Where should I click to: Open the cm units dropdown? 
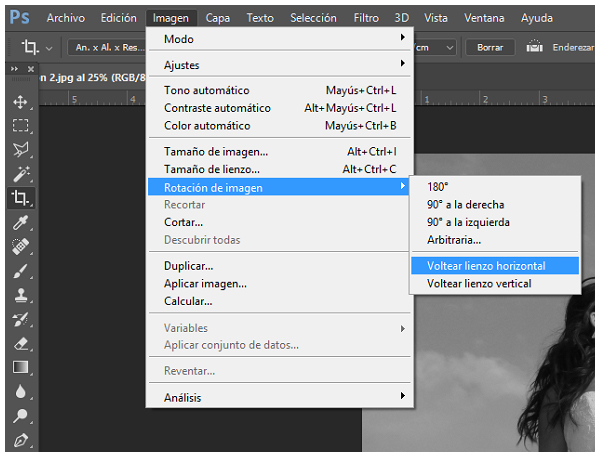[x=438, y=47]
